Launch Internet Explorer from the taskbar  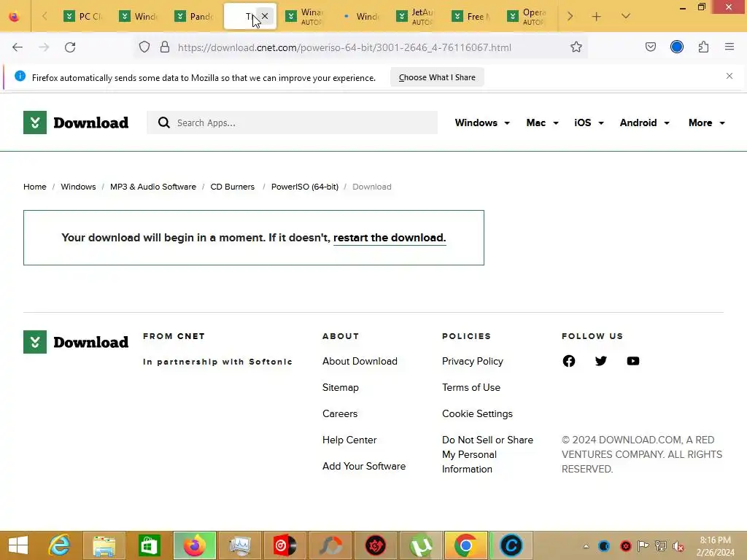pyautogui.click(x=60, y=545)
